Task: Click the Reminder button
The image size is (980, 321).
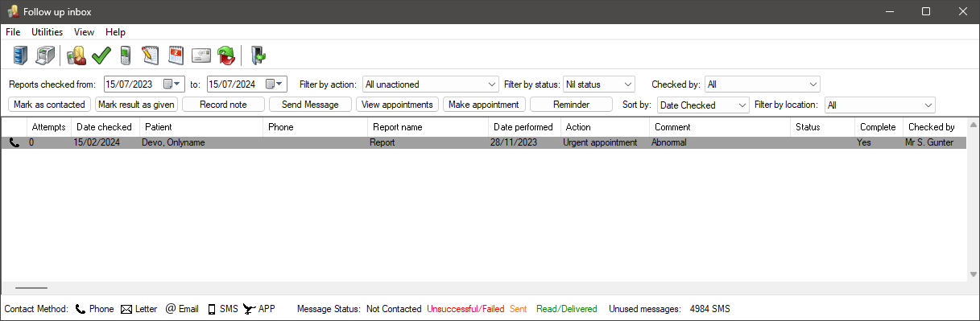Action: (571, 105)
